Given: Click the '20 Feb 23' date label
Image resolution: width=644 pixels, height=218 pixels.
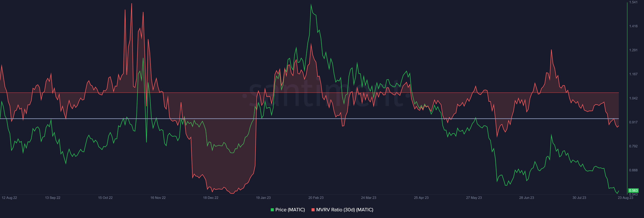Looking at the screenshot, I should click(316, 198).
